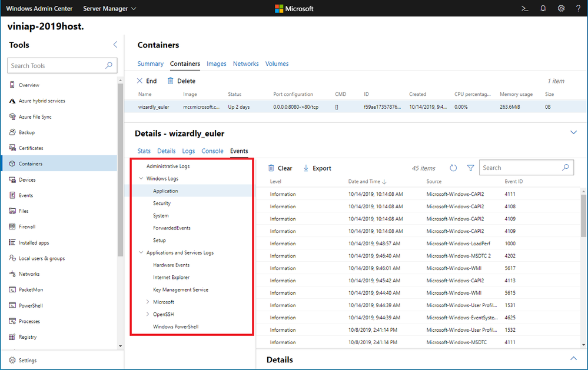Viewport: 588px width, 370px height.
Task: Collapse the Details - wizardly_euler section
Action: tap(573, 132)
